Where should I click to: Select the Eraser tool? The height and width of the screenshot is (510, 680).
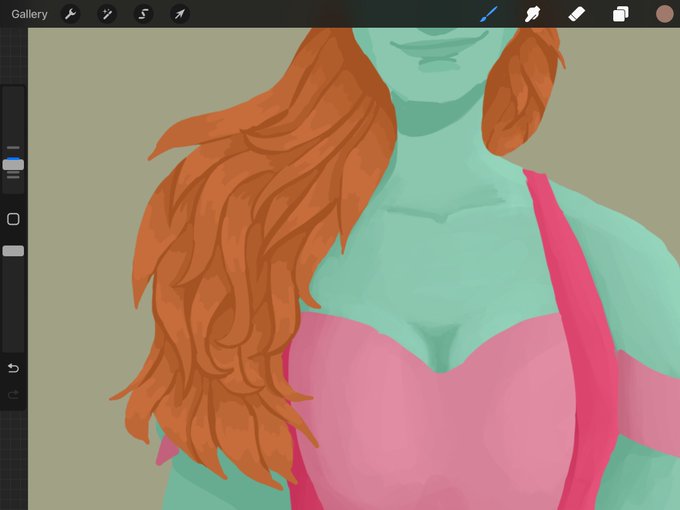pyautogui.click(x=576, y=14)
